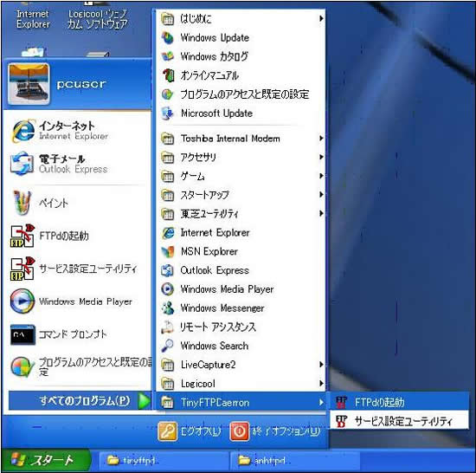
Task: Click the コマンド プロンプト console icon
Action: tap(23, 334)
